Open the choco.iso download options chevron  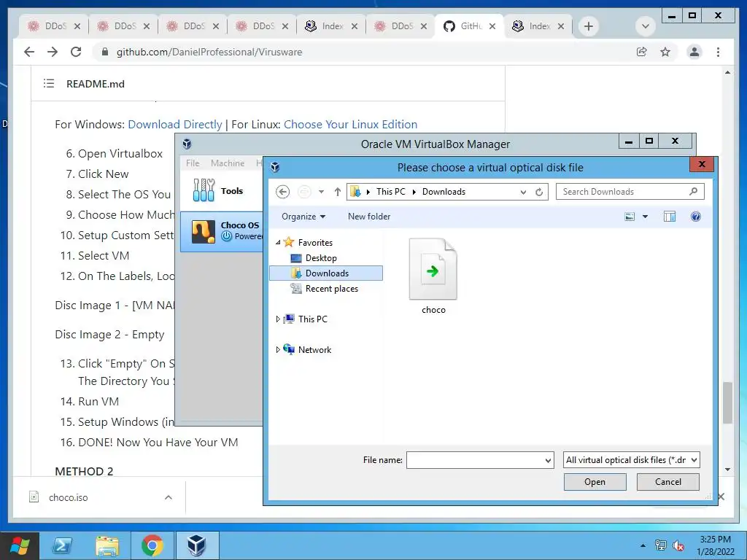click(x=169, y=497)
